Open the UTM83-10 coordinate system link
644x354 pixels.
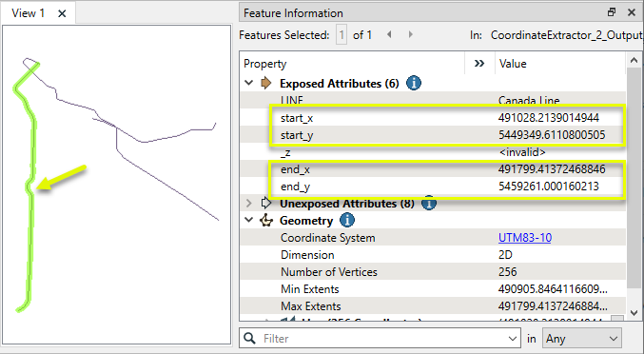click(x=525, y=238)
